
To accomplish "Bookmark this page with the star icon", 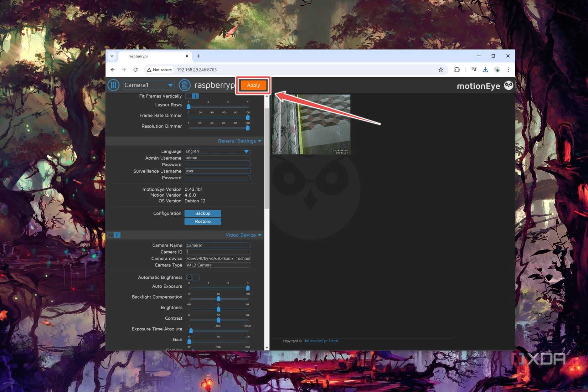I will click(x=441, y=70).
